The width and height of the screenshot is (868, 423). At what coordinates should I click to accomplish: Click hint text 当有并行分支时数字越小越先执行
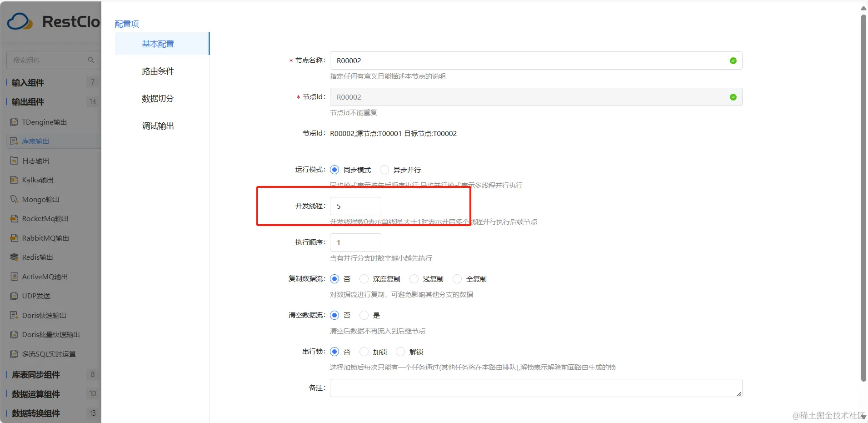tap(381, 258)
